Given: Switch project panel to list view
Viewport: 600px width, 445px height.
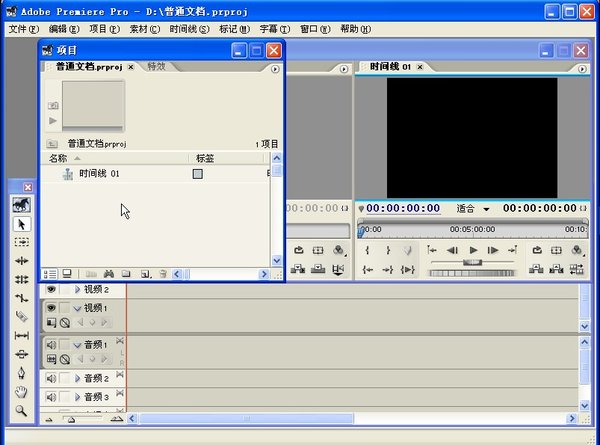Looking at the screenshot, I should (x=50, y=274).
